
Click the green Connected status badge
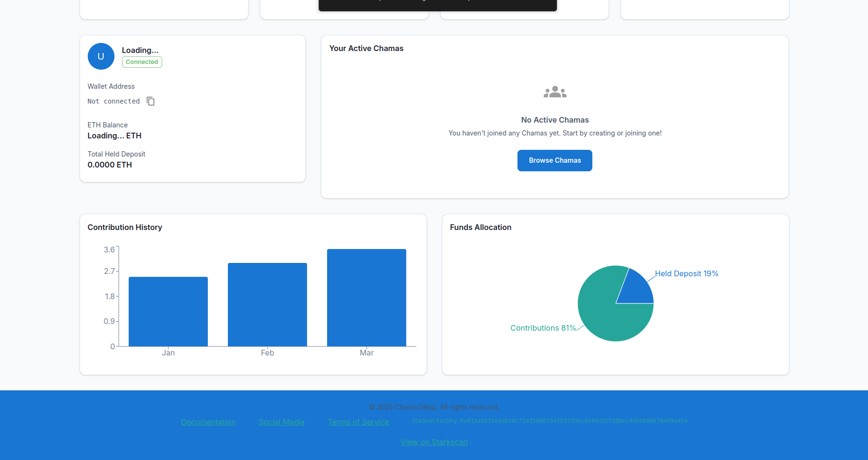pyautogui.click(x=142, y=62)
